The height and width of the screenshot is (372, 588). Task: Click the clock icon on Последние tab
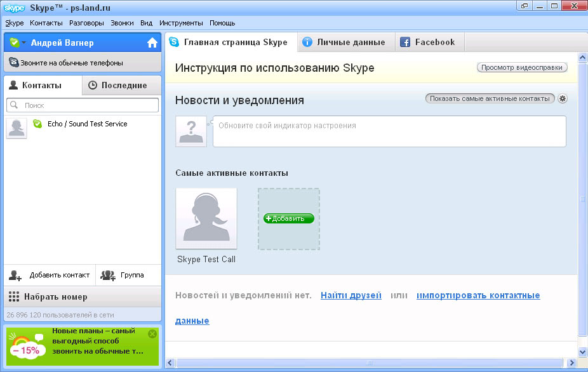[93, 85]
